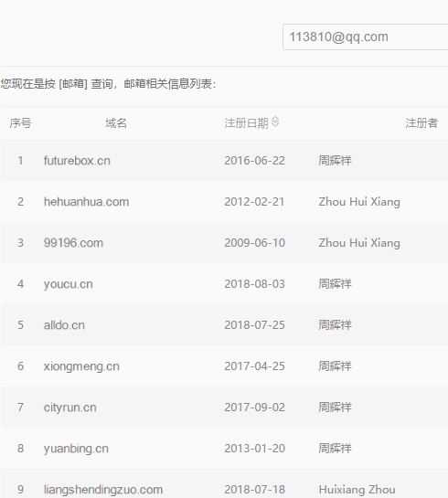Viewport: 448px width, 498px height.
Task: Click date 2009-06-10 cell
Action: pos(254,243)
